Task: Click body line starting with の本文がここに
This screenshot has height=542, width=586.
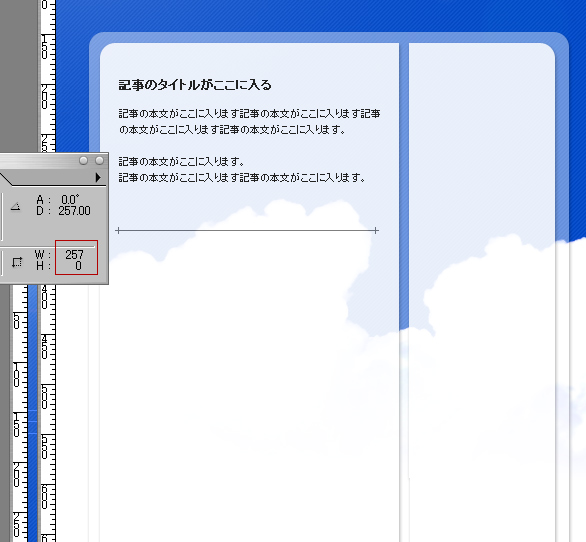Action: (232, 129)
